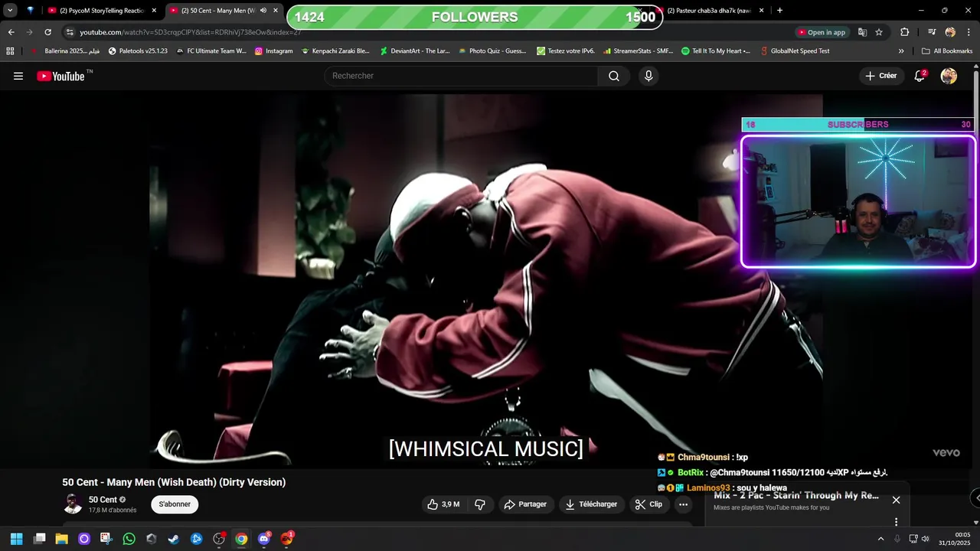
Task: Open Snipping Tool from taskbar
Action: (106, 539)
